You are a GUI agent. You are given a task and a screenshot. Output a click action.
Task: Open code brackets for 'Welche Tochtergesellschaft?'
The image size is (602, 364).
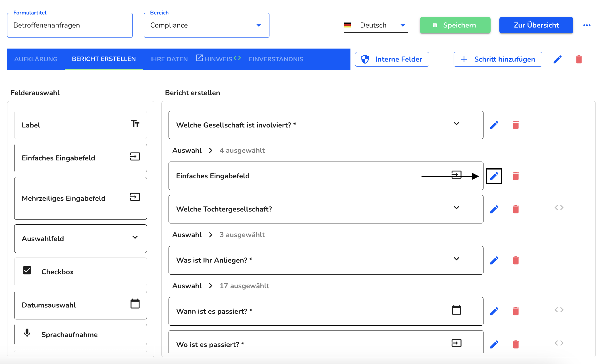[x=559, y=208]
